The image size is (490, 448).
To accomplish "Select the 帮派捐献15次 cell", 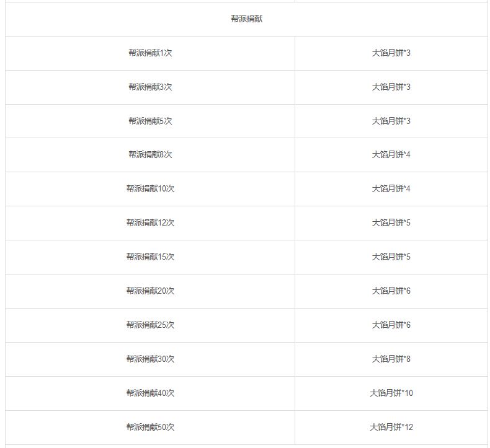I will [150, 257].
